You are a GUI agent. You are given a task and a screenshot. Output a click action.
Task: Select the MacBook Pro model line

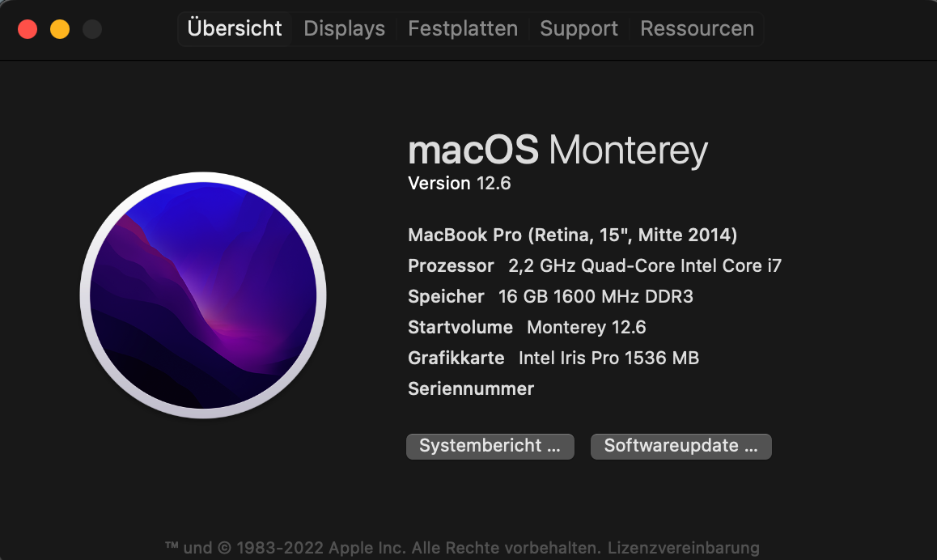[x=572, y=235]
